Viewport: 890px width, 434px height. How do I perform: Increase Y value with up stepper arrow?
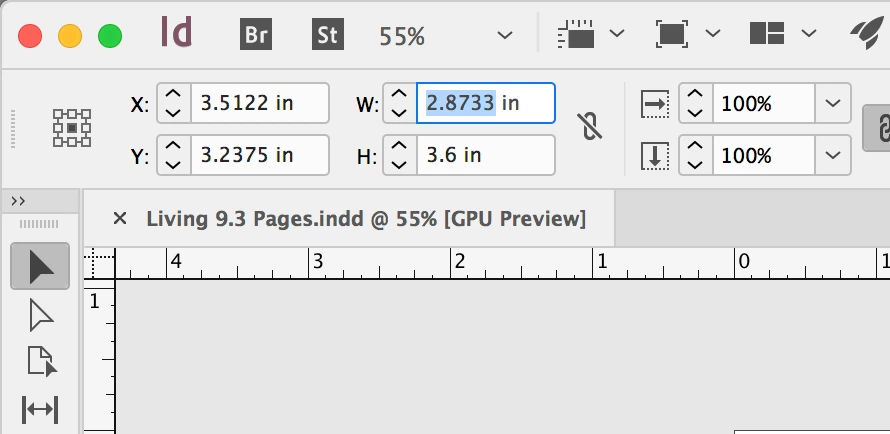173,145
